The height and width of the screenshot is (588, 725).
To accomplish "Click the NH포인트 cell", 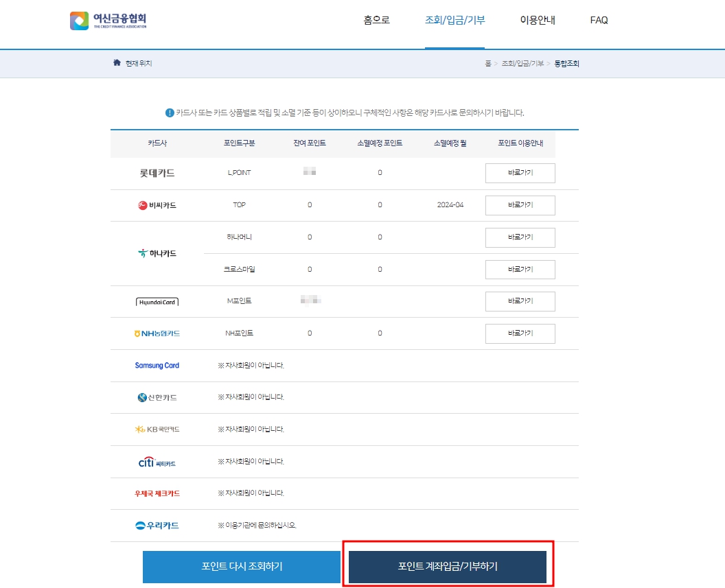I will [239, 333].
